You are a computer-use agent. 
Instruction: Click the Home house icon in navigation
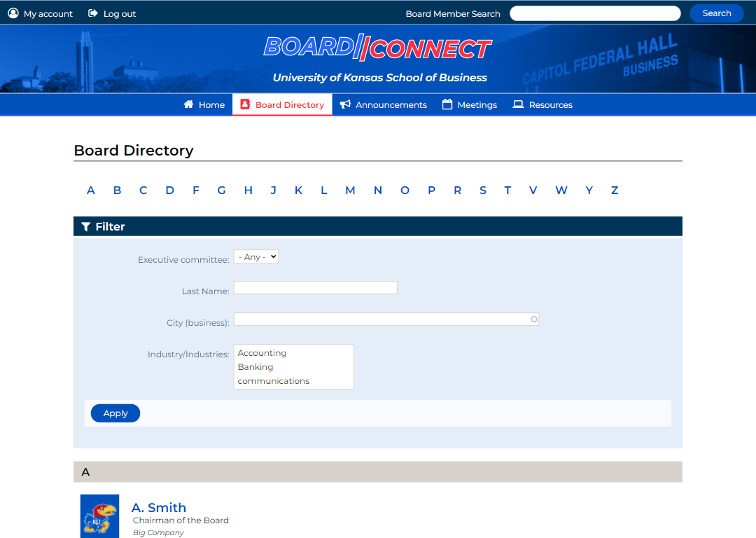click(188, 104)
